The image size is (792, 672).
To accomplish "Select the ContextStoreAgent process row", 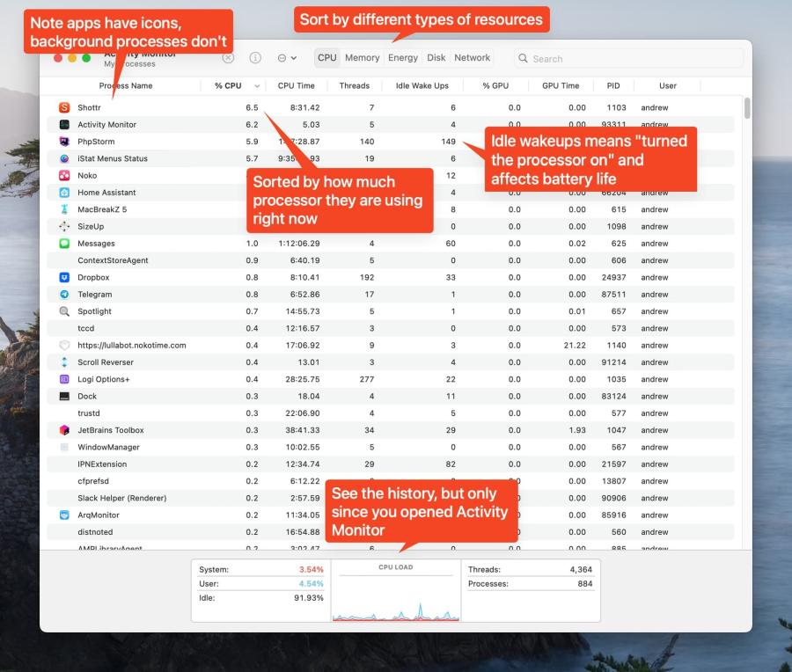I will click(390, 260).
